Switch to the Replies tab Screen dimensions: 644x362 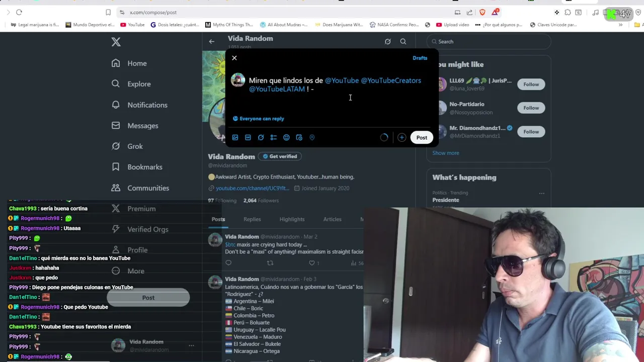pyautogui.click(x=252, y=219)
